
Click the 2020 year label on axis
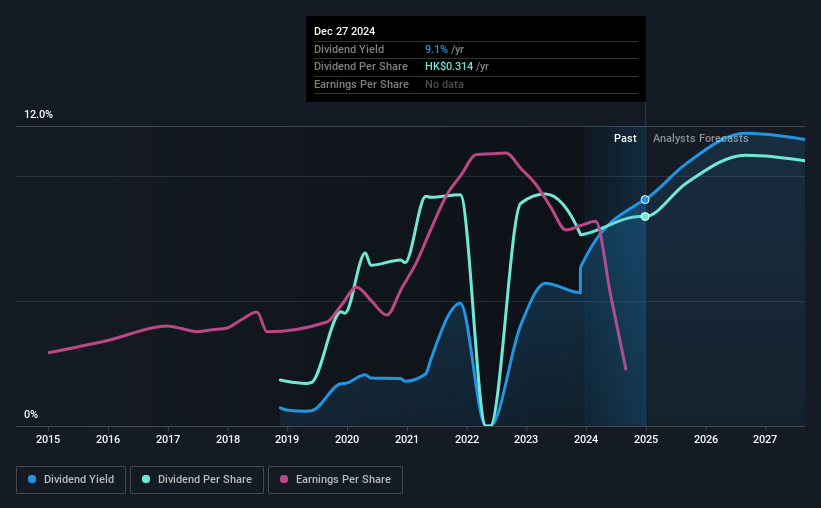pos(347,439)
